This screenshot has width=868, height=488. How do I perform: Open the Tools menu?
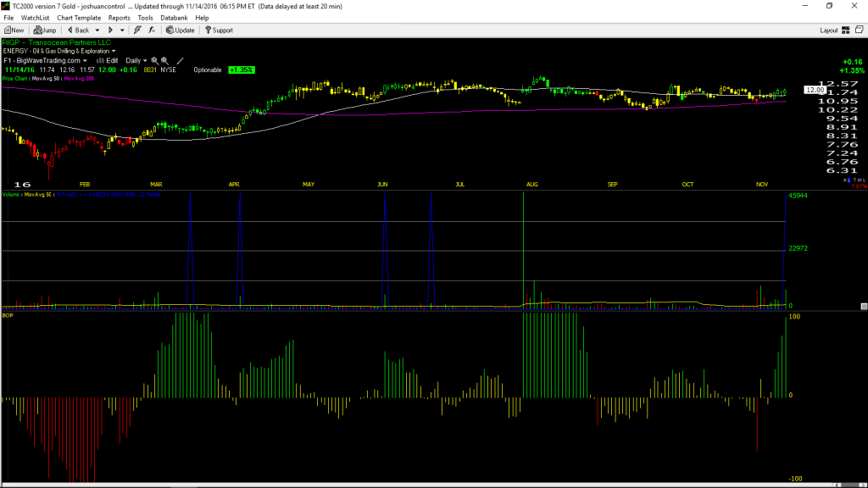pyautogui.click(x=145, y=18)
